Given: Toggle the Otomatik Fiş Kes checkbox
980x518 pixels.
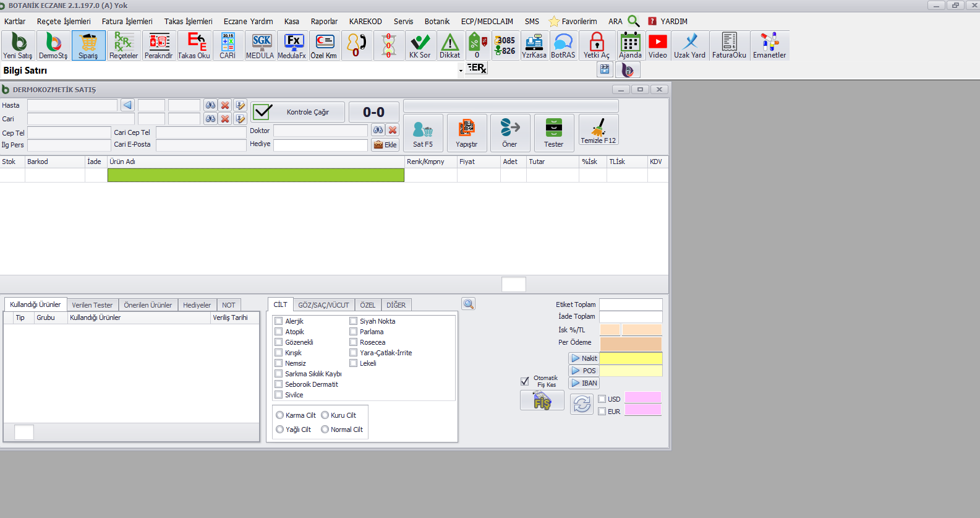Looking at the screenshot, I should 525,381.
